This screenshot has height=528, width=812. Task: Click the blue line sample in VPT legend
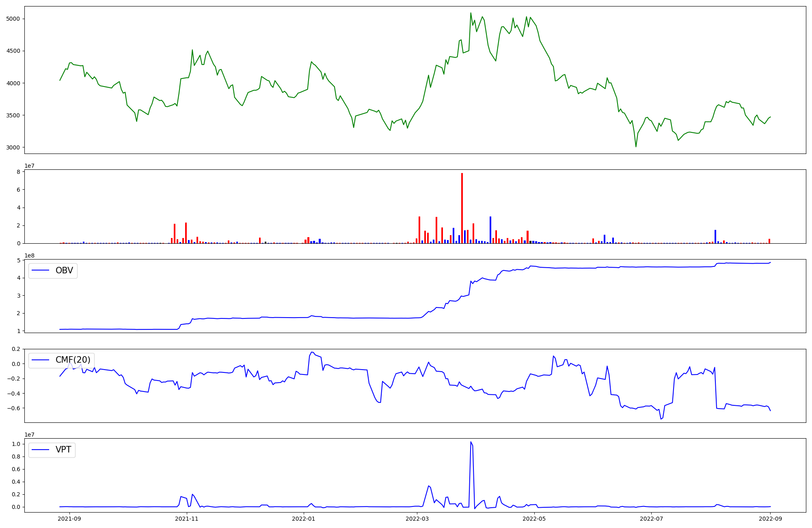point(41,450)
